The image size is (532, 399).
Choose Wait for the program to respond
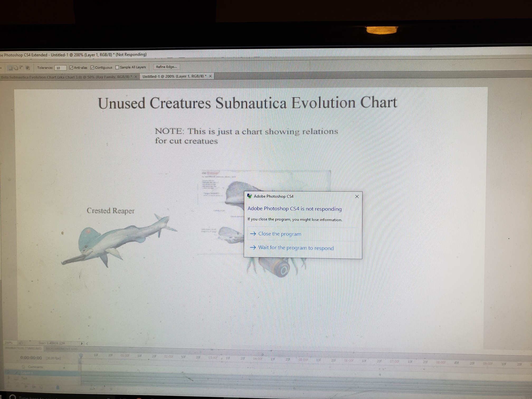click(x=296, y=248)
